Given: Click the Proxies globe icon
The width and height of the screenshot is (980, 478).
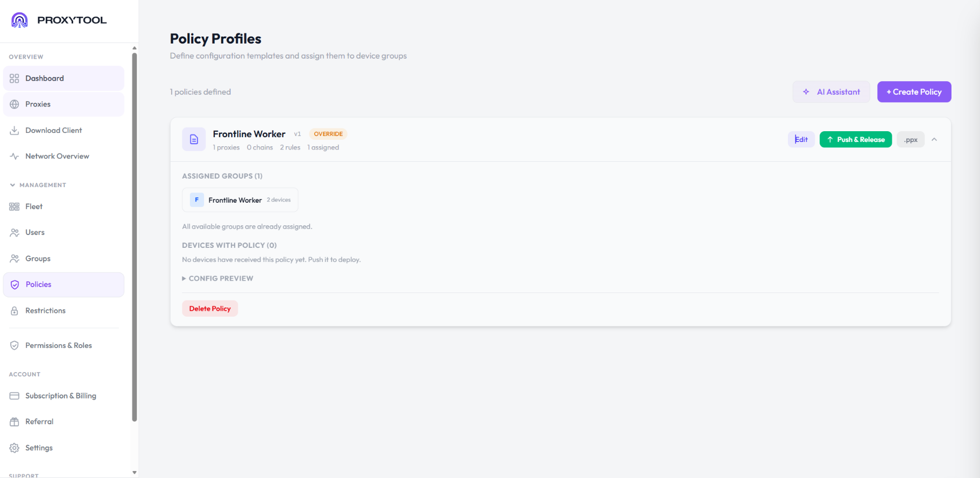Looking at the screenshot, I should coord(15,104).
